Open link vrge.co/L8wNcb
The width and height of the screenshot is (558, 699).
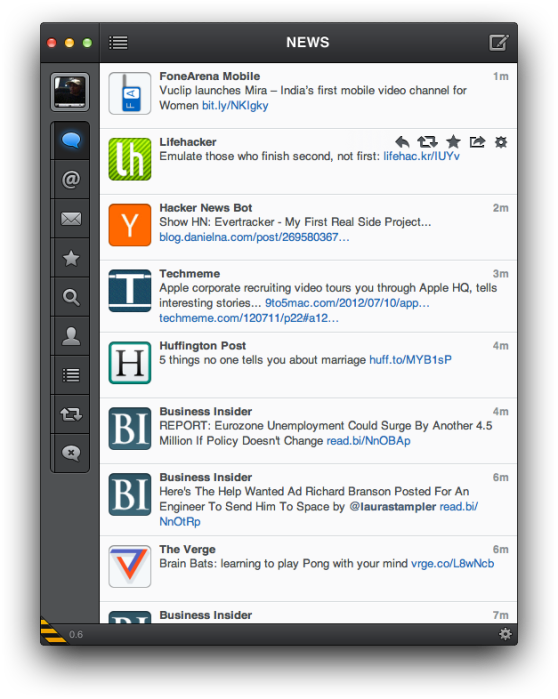click(x=452, y=564)
